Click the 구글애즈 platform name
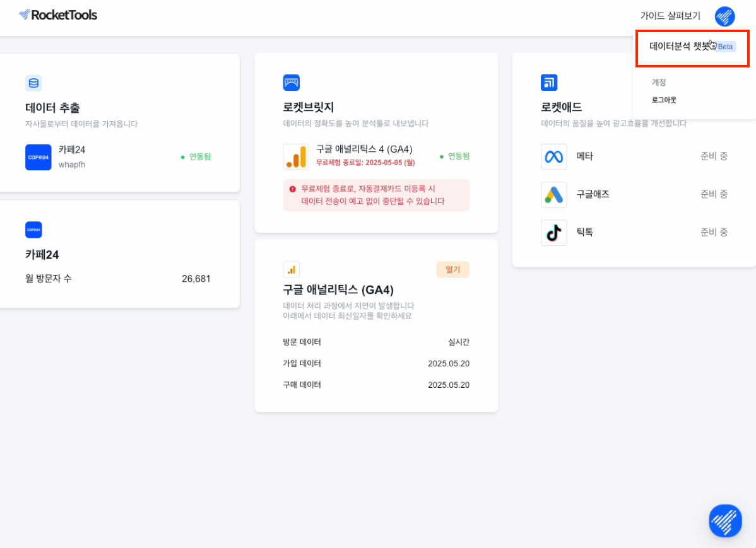 (593, 194)
